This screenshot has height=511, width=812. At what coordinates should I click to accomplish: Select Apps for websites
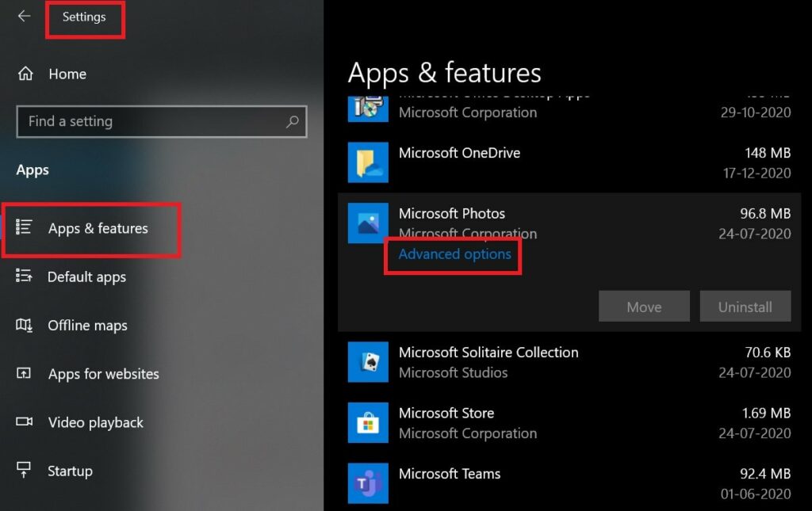(x=103, y=374)
